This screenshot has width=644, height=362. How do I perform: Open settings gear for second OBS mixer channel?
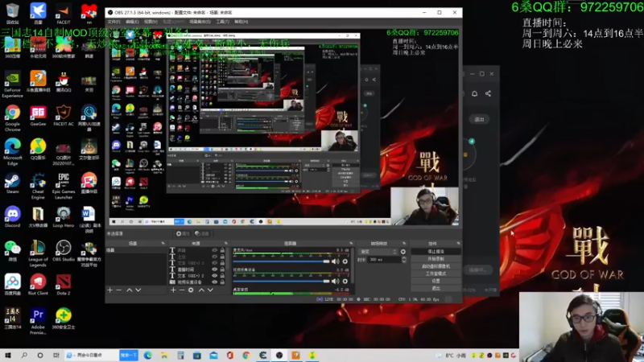point(345,281)
